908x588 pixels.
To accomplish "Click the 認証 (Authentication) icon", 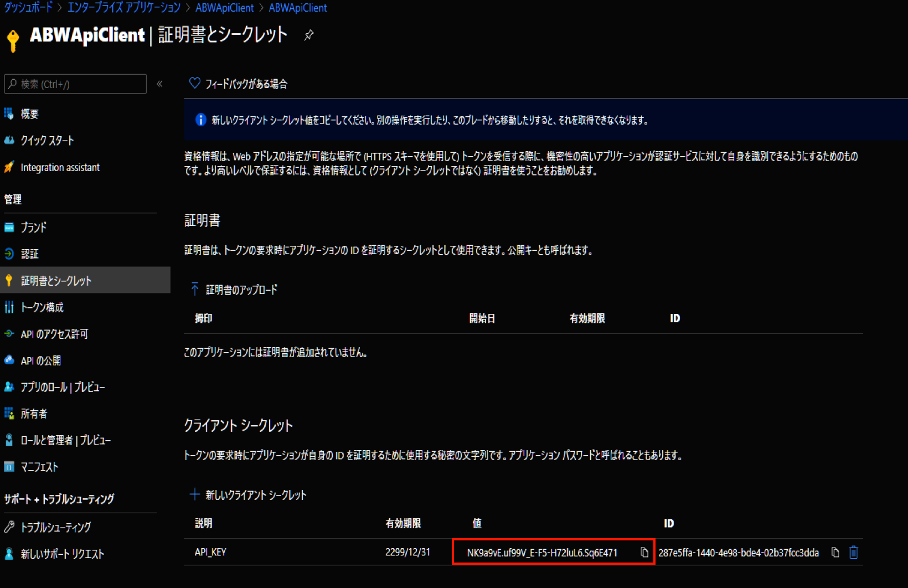I will (x=9, y=254).
